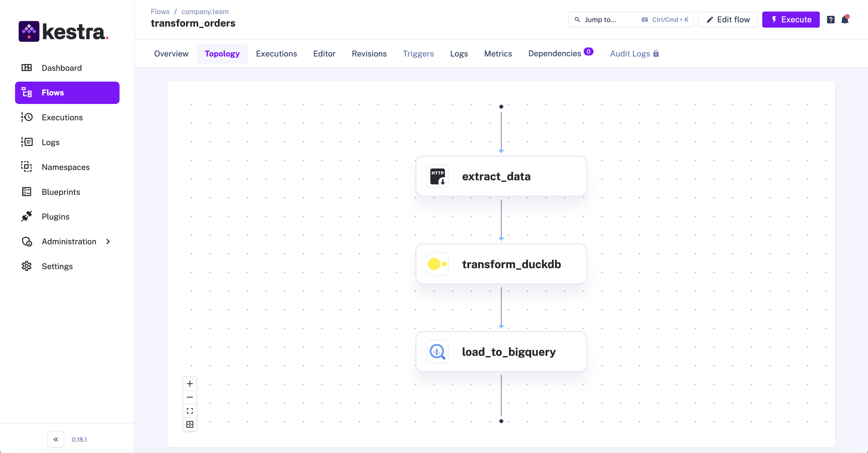The width and height of the screenshot is (868, 453).
Task: Click the help question mark icon
Action: tap(831, 20)
